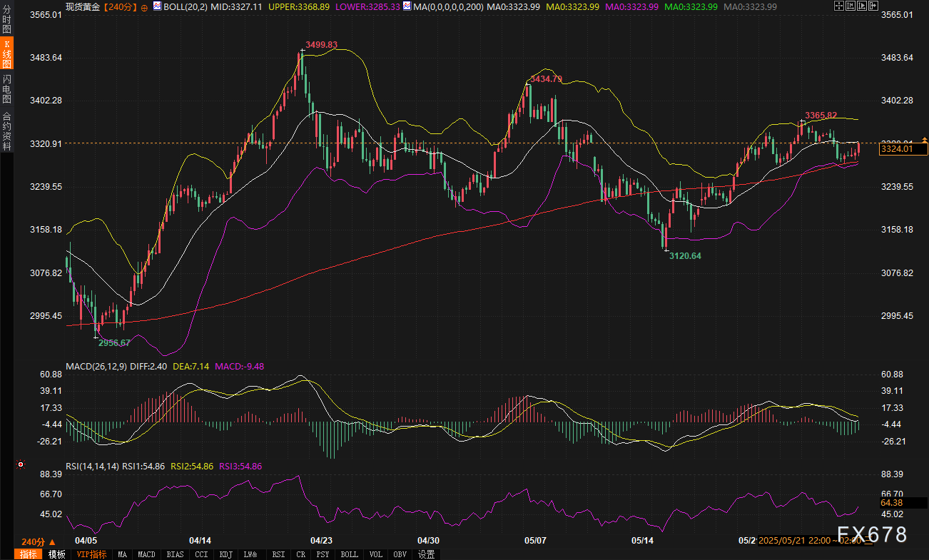Screen dimensions: 929x560
Task: Click the MA indicator chart icon in header
Action: pyautogui.click(x=406, y=6)
